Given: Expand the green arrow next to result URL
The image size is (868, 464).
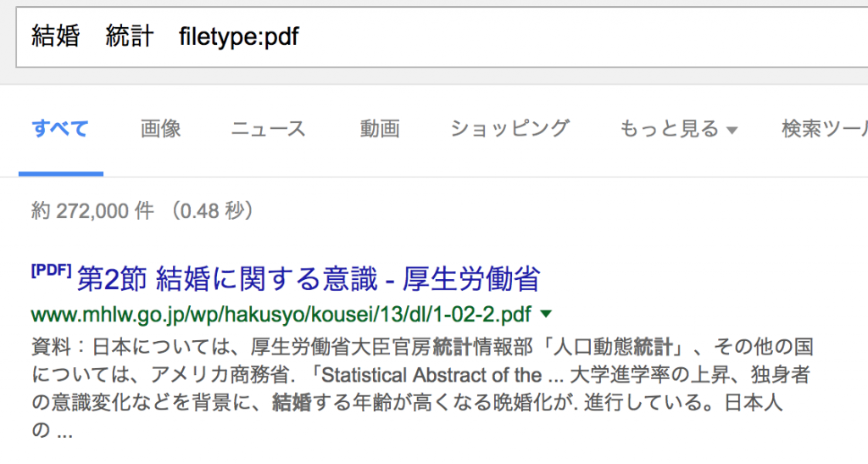Looking at the screenshot, I should point(546,315).
